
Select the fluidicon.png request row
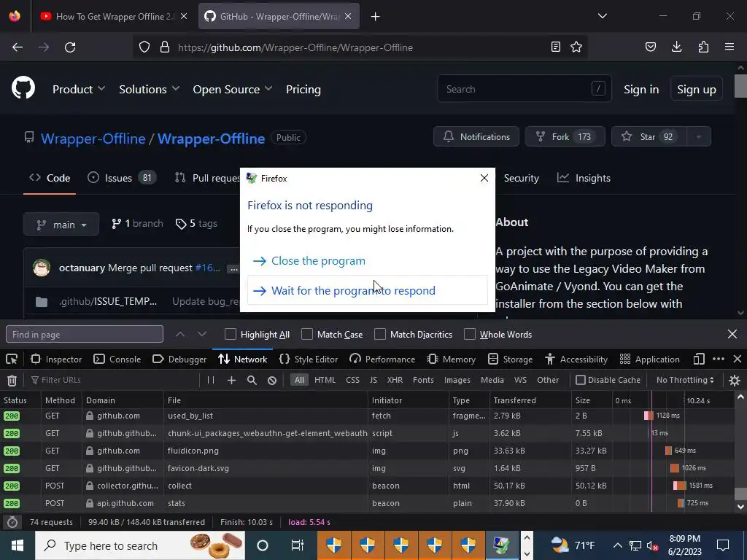pyautogui.click(x=367, y=451)
